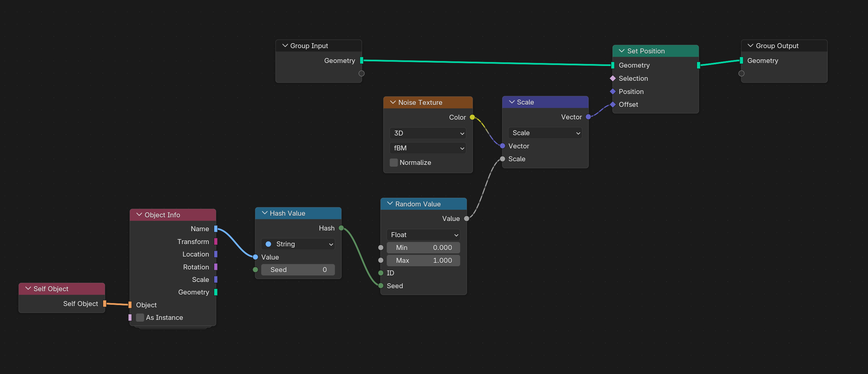Click the empty input socket on Group Output
This screenshot has height=374, width=868.
click(741, 73)
